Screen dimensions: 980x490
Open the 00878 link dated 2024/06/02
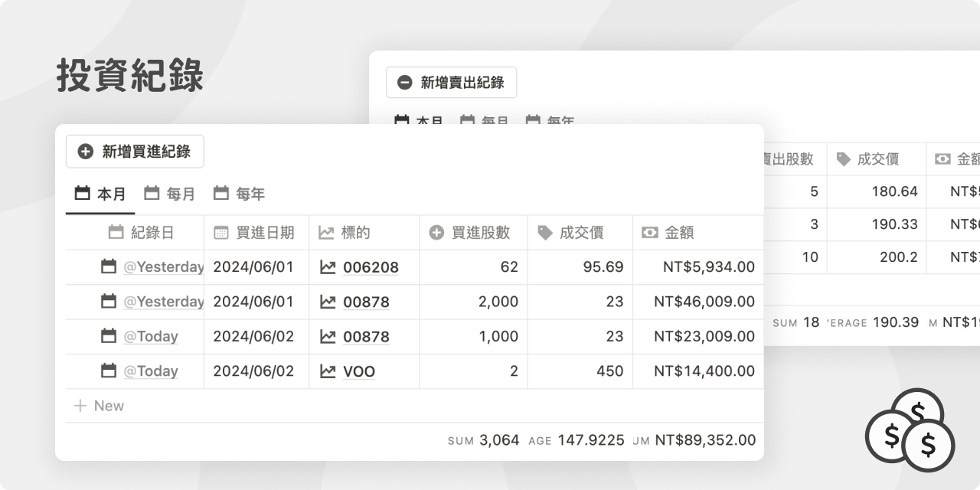click(366, 337)
